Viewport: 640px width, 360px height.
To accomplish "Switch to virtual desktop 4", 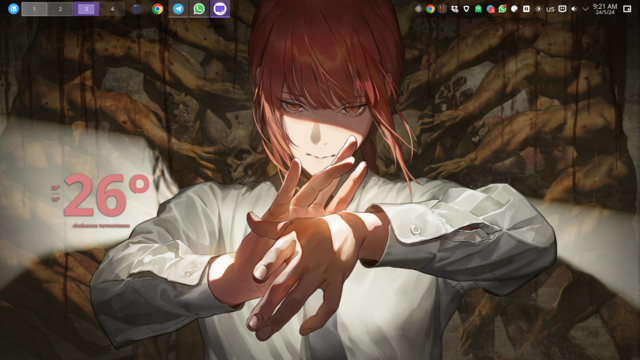I will click(112, 9).
